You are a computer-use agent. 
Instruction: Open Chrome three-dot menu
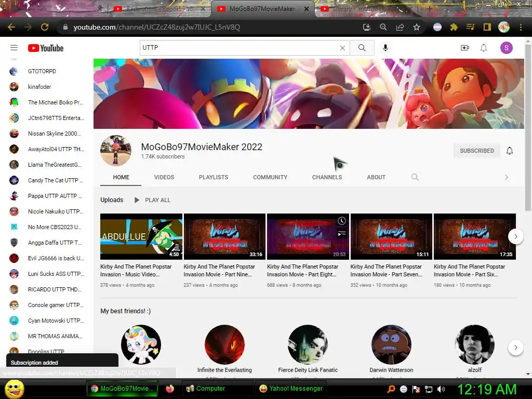tap(521, 27)
